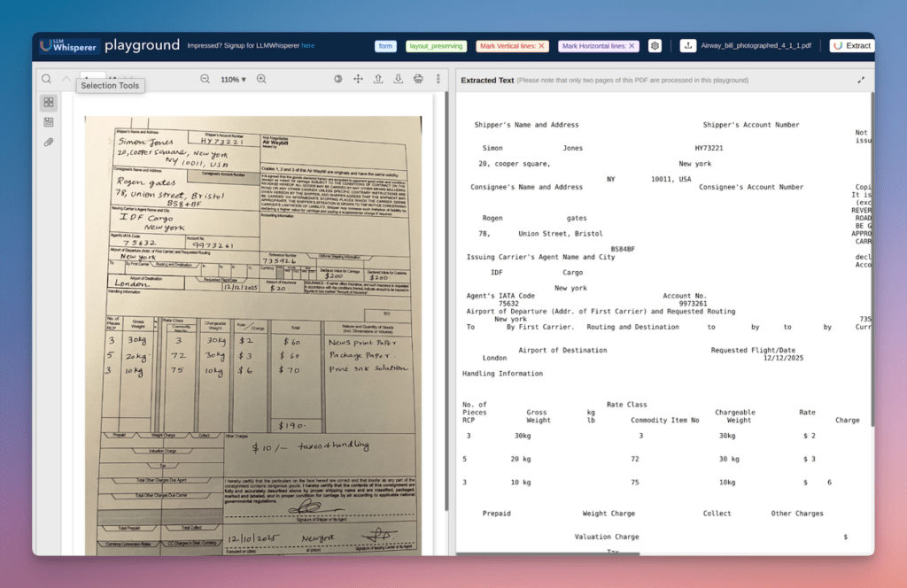Click the search icon in PDF toolbar
This screenshot has height=588, width=907.
point(46,79)
